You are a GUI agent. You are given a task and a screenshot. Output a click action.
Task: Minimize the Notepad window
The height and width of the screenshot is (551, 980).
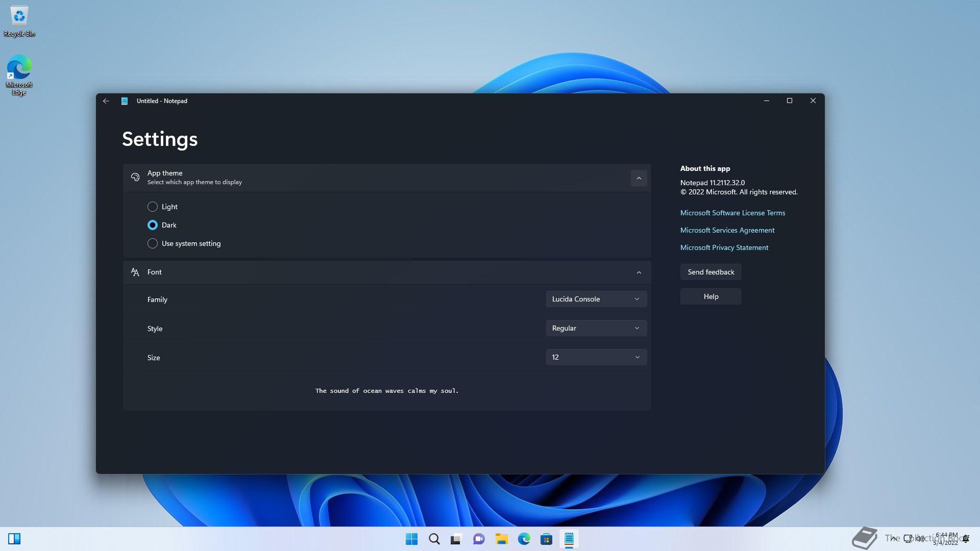tap(766, 101)
